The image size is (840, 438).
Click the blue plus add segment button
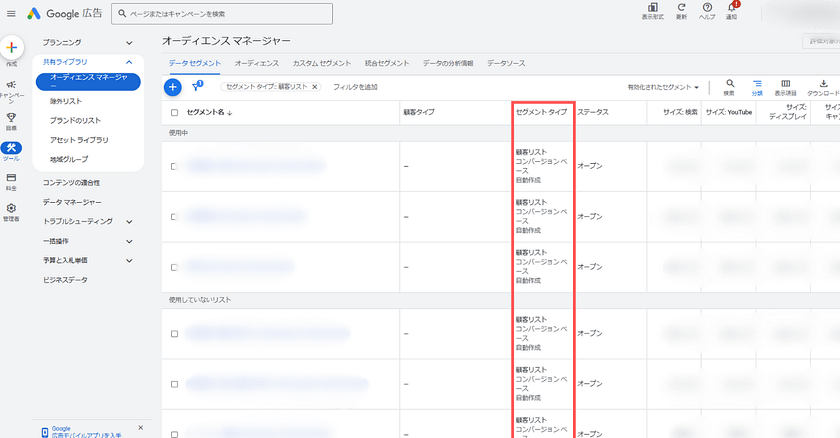[x=172, y=87]
